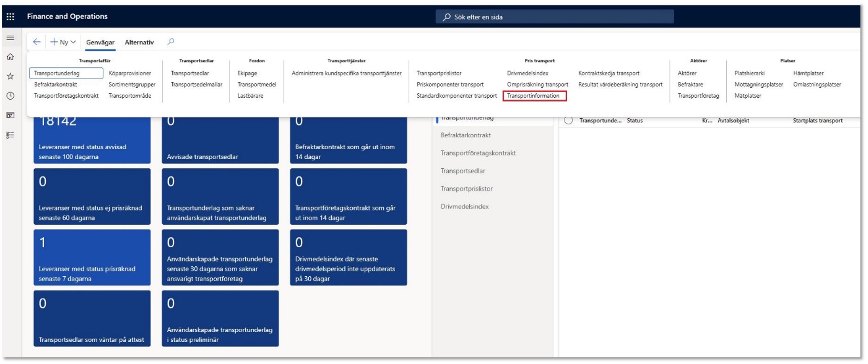
Task: Expand the hamburger navigation pane
Action: [x=10, y=38]
